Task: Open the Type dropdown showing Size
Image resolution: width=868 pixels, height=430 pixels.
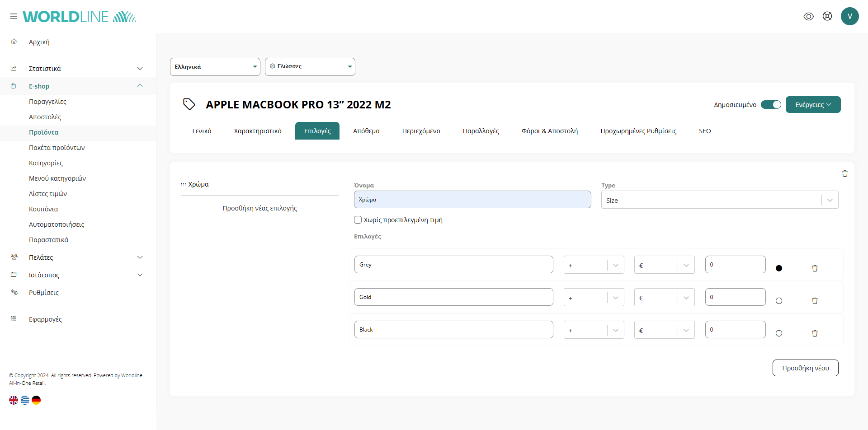Action: [719, 200]
